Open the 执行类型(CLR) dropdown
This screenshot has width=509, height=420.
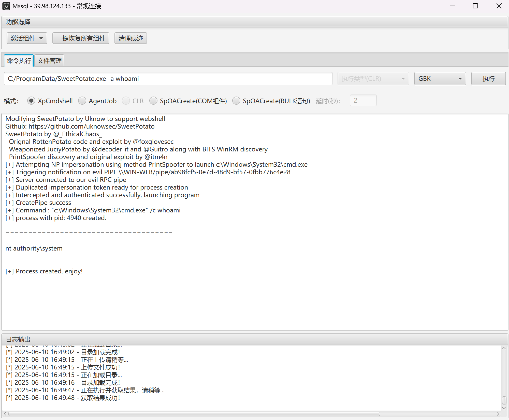coord(373,79)
